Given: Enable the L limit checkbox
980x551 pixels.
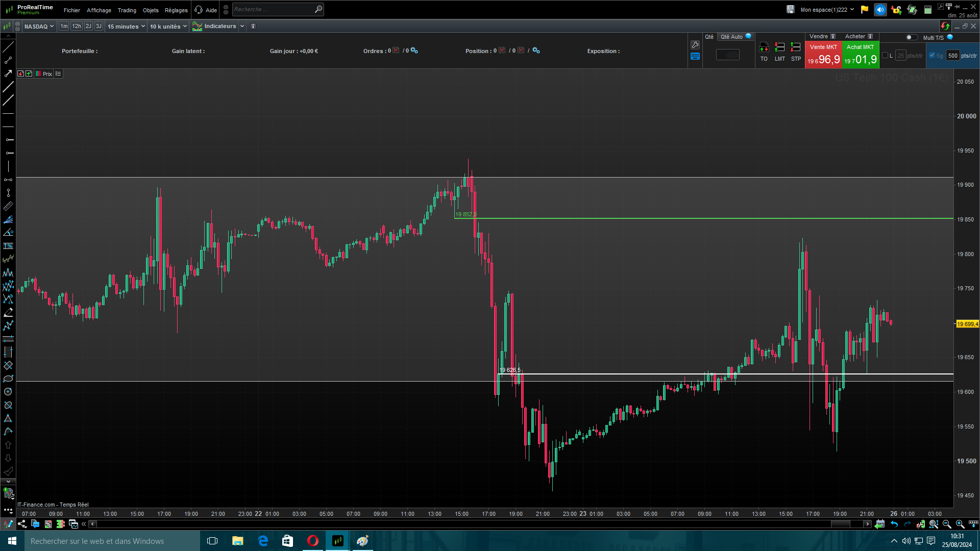Looking at the screenshot, I should [x=885, y=56].
